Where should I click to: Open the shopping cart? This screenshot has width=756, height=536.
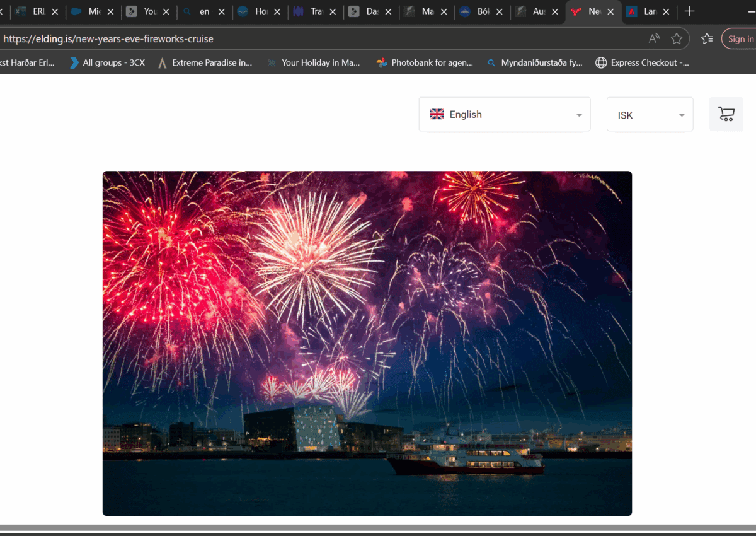coord(726,114)
